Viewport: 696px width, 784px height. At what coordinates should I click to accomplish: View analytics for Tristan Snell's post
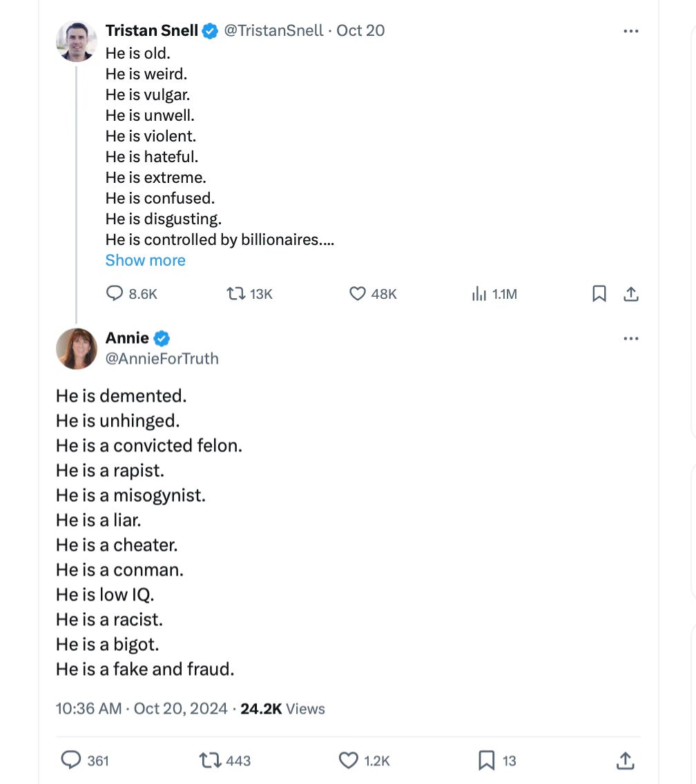pyautogui.click(x=479, y=294)
